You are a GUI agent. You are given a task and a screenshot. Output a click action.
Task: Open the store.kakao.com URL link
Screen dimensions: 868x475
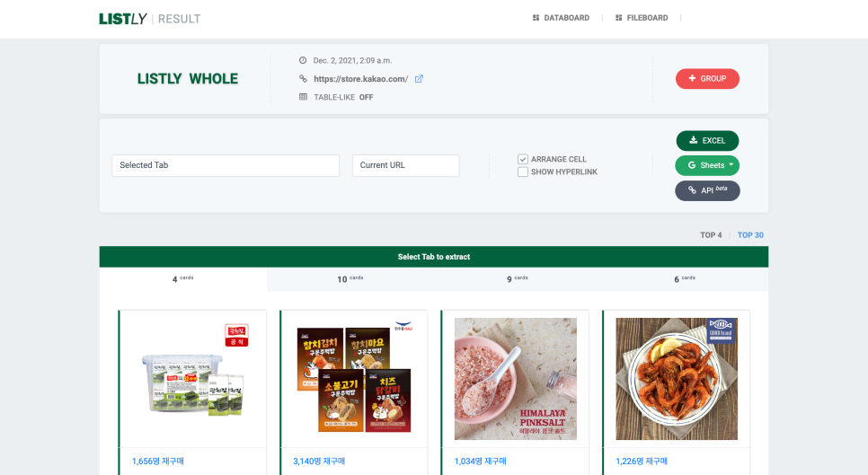(x=360, y=79)
